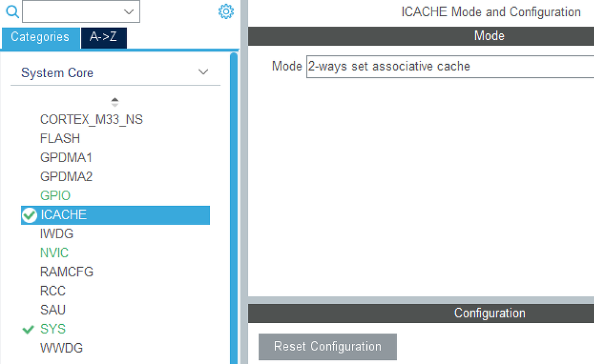The height and width of the screenshot is (364, 594).
Task: Open the search combo box dropdown
Action: [x=128, y=11]
